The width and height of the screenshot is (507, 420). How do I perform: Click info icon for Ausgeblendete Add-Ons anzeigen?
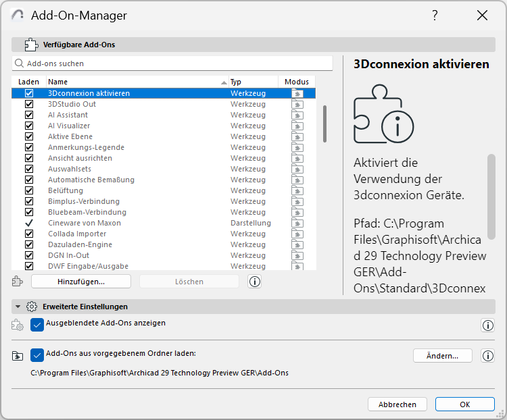coord(487,325)
